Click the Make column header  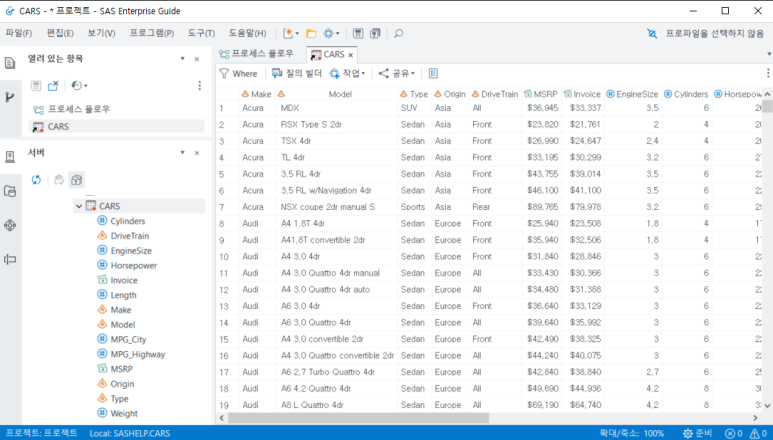(x=257, y=94)
